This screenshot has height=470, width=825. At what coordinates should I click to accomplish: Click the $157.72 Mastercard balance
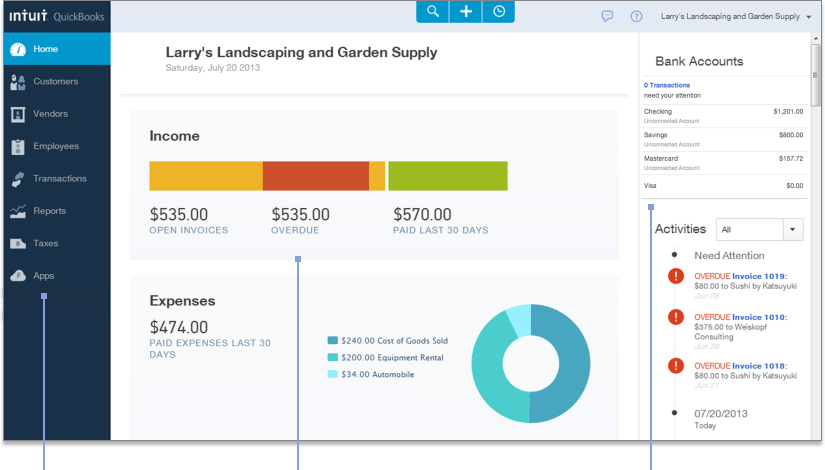click(x=791, y=158)
